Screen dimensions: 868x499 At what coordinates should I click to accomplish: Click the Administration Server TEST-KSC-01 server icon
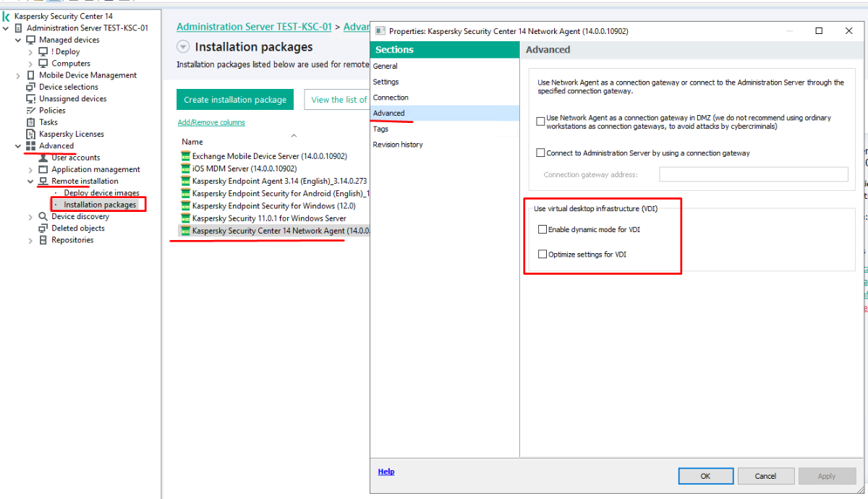[19, 28]
